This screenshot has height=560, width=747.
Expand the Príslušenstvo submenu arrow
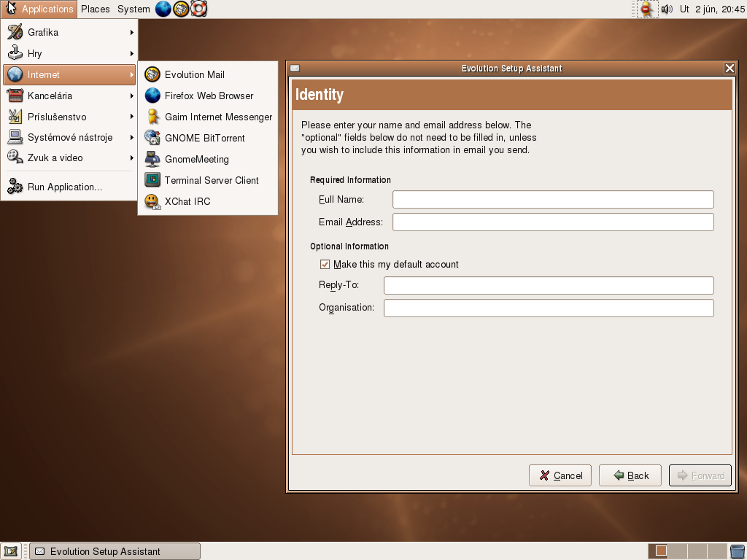(131, 117)
